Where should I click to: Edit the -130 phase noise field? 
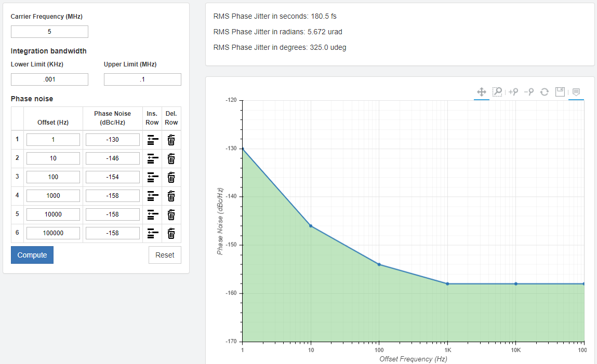113,140
